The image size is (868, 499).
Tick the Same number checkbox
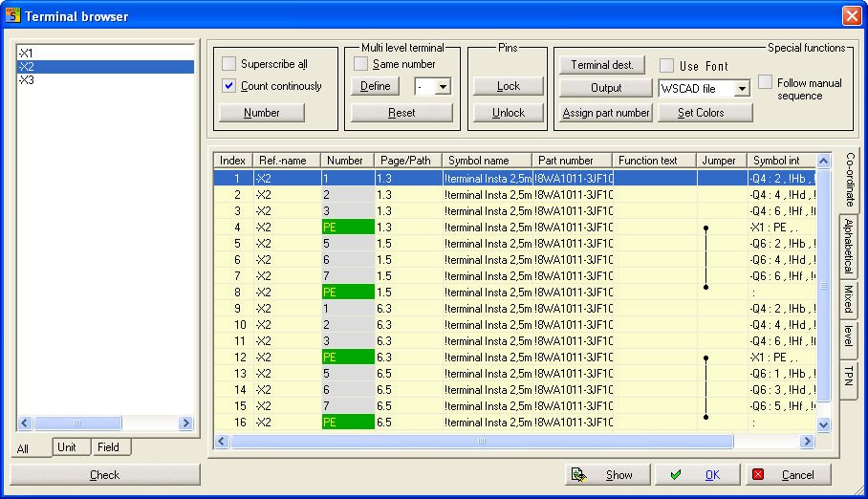pyautogui.click(x=360, y=64)
